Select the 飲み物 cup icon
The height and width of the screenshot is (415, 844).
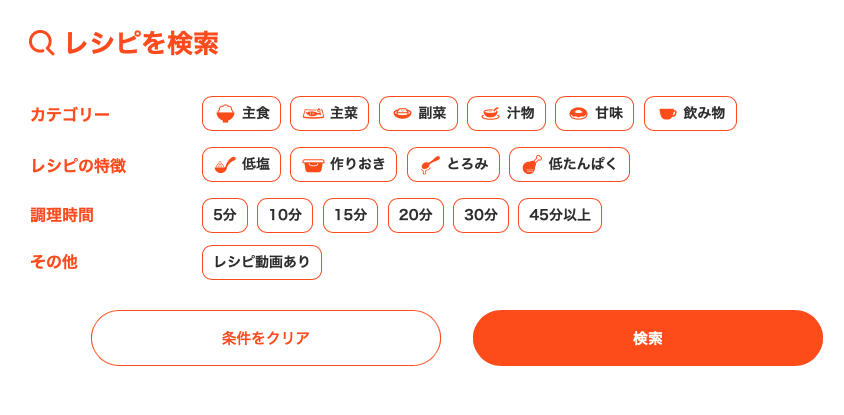coord(667,114)
